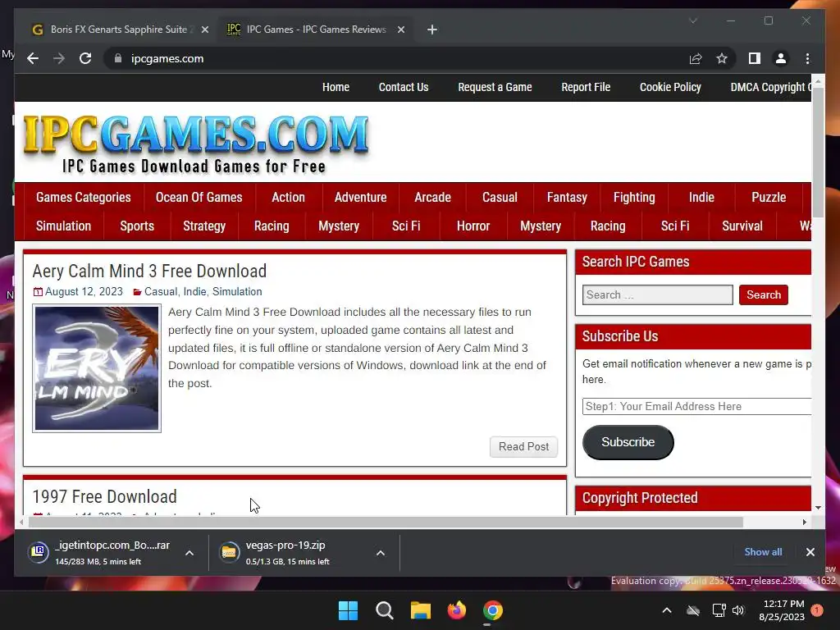Click the browser forward arrow
840x630 pixels.
point(59,58)
